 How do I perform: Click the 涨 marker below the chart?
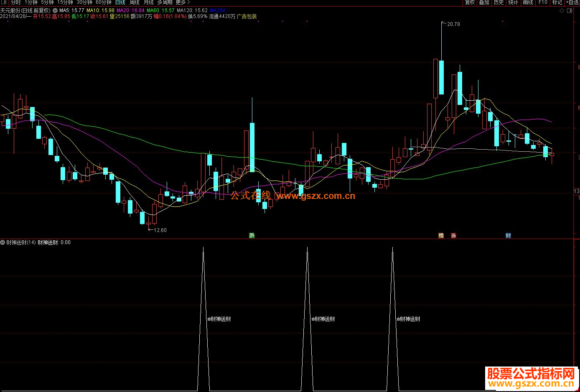point(453,236)
